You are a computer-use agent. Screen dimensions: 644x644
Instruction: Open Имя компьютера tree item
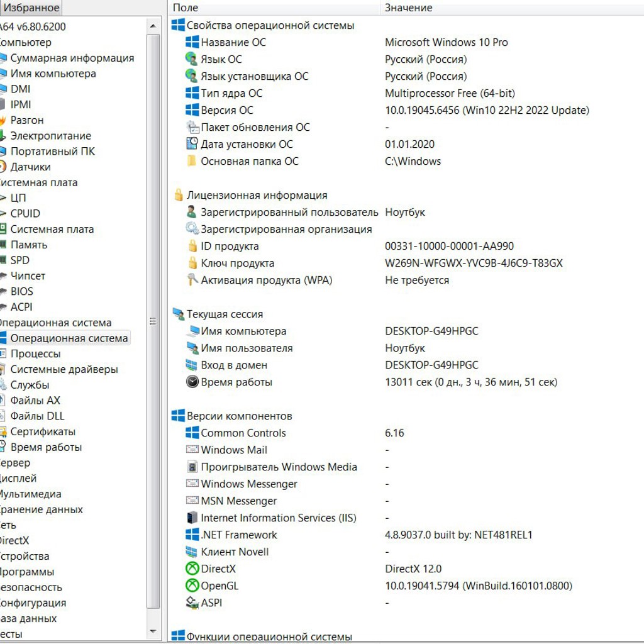[x=53, y=74]
